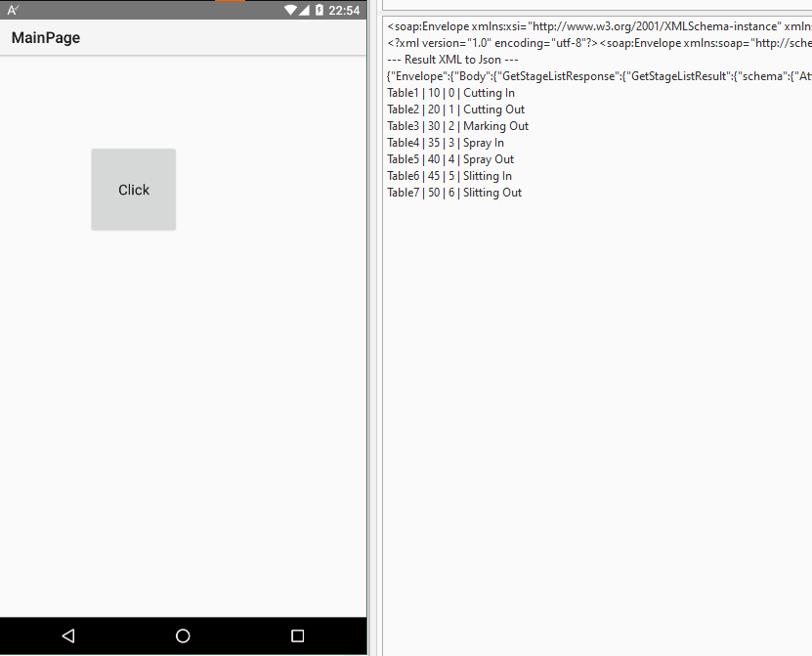The image size is (812, 656).
Task: Tap the Android home circle icon
Action: click(x=183, y=635)
